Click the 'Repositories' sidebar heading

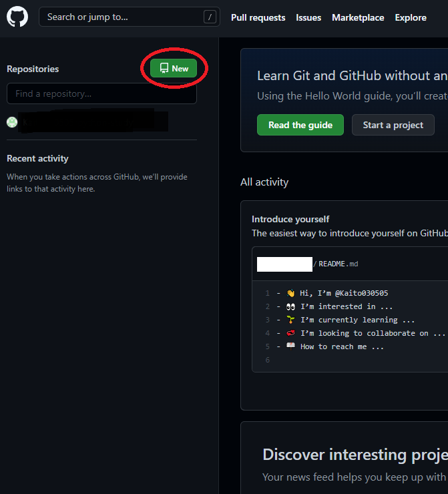(33, 69)
